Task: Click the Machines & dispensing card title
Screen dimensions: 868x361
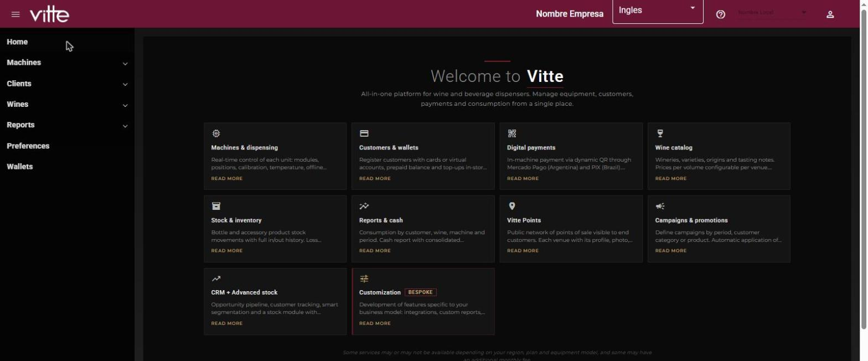Action: click(245, 148)
